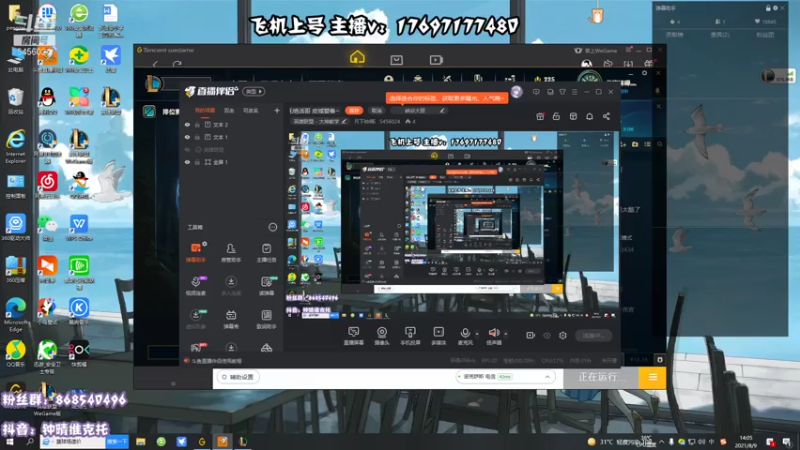The width and height of the screenshot is (800, 450).
Task: Click the Windows Start button
Action: 10,442
